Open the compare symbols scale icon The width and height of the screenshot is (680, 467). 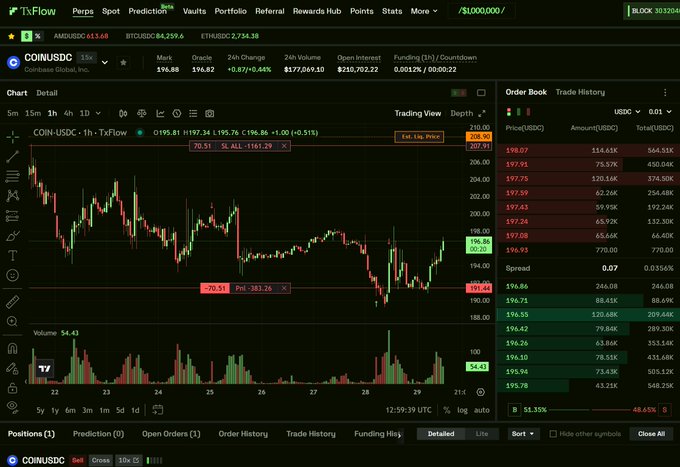pos(142,114)
